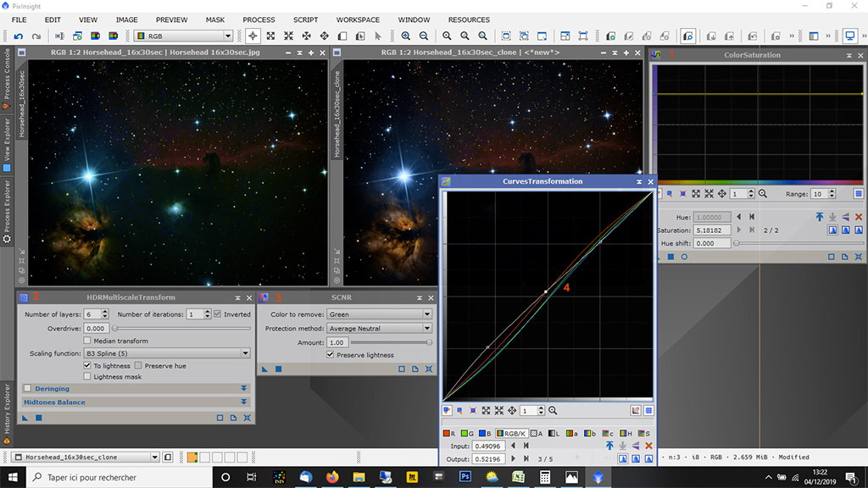Click the Undo arrow in the toolbar

pyautogui.click(x=16, y=36)
